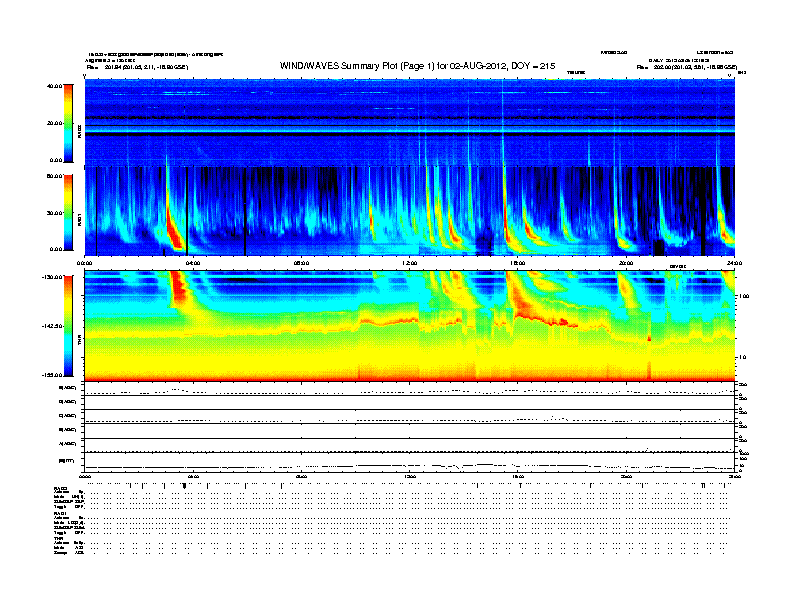This screenshot has width=792, height=612.
Task: Click the -155.00 label on TNR scale
Action: click(52, 375)
